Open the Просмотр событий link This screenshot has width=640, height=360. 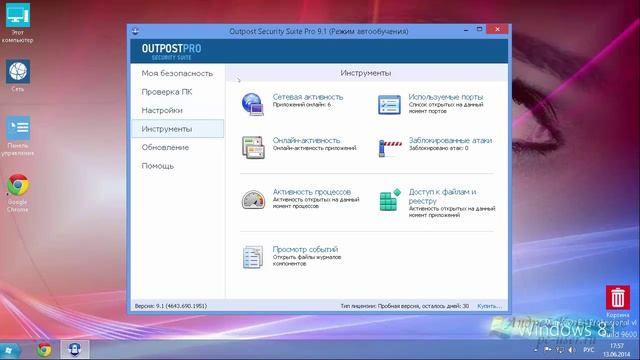305,249
